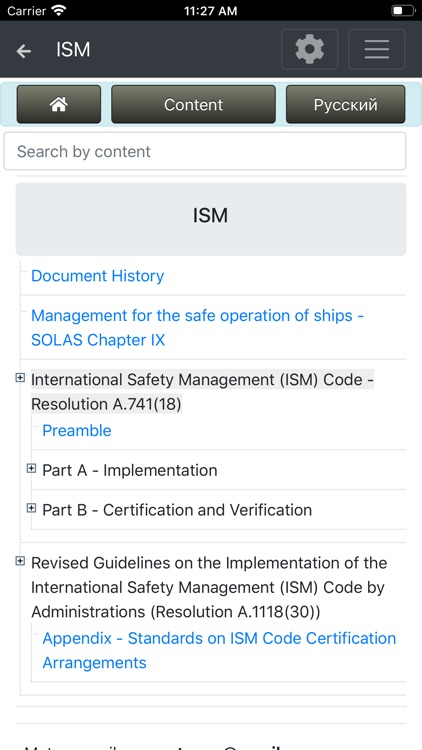The height and width of the screenshot is (750, 422).
Task: Toggle the Revised Guidelines tree node
Action: coord(20,561)
